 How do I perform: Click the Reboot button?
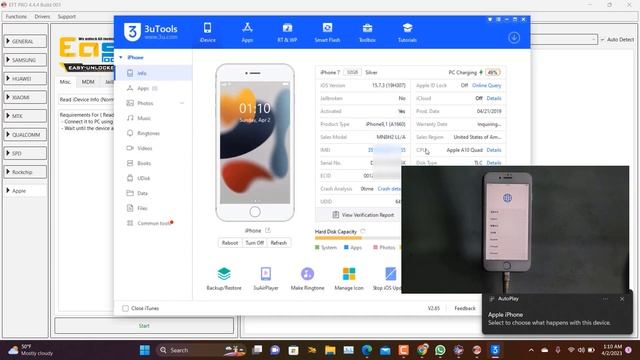point(230,243)
